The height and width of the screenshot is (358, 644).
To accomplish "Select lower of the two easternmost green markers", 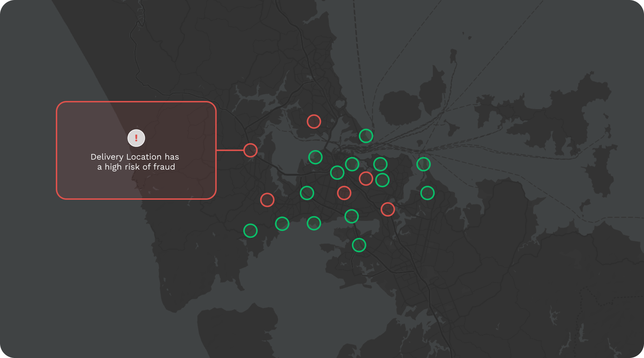I will [428, 193].
